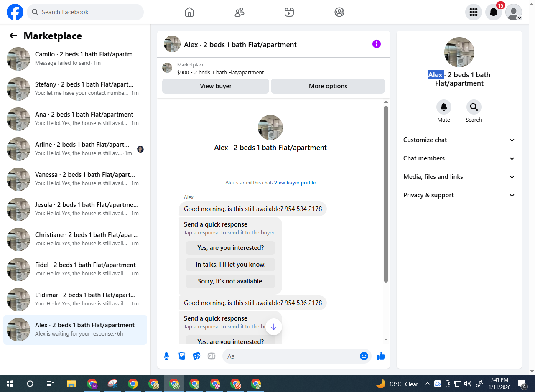Open Fidel's conversation in the list

pos(75,270)
